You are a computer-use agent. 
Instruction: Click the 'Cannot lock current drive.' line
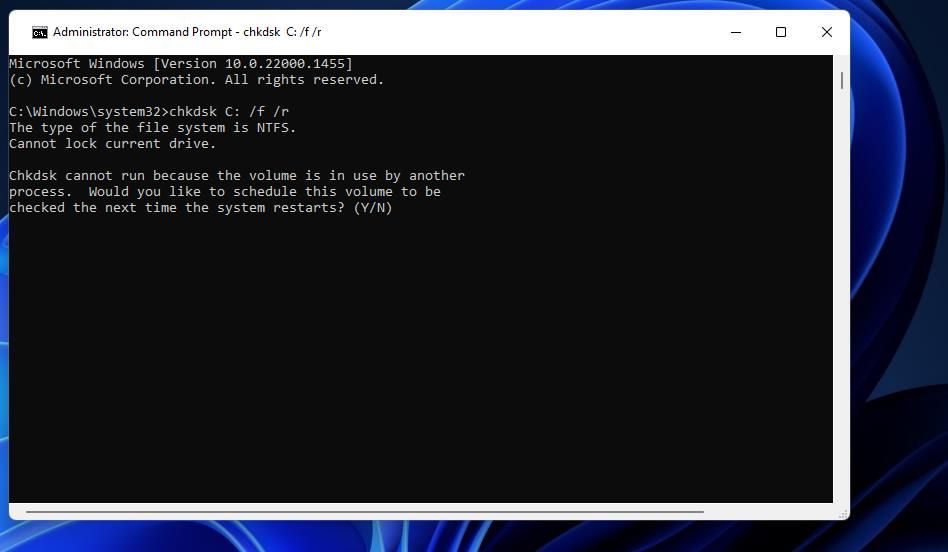112,144
